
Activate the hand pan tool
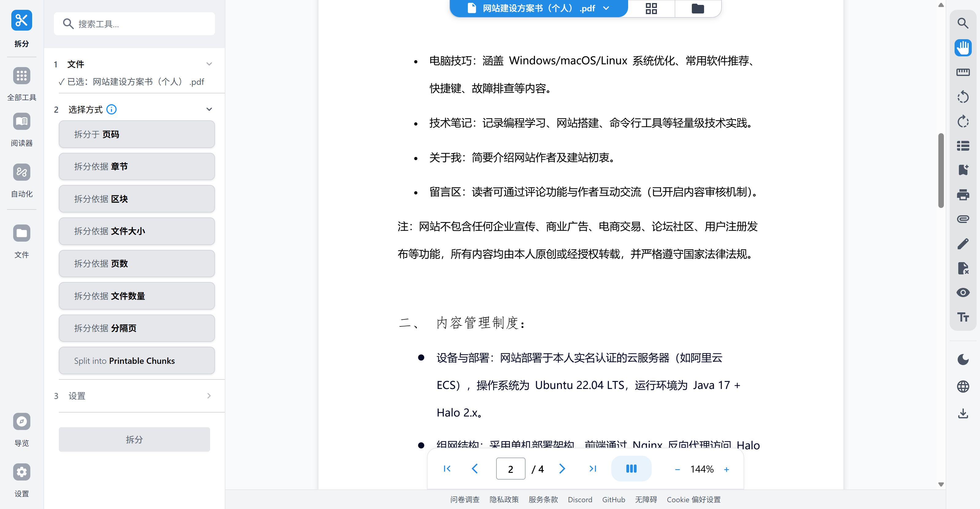tap(963, 48)
